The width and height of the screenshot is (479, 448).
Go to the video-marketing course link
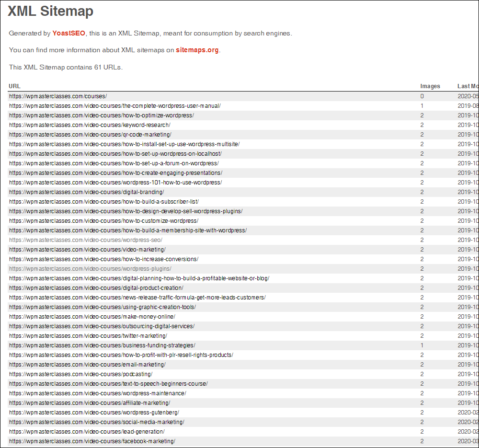pos(87,249)
